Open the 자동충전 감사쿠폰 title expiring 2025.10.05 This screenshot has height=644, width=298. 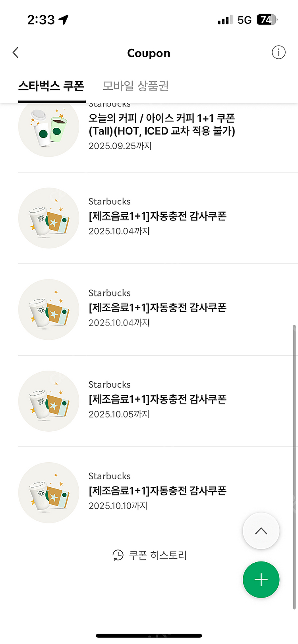(157, 399)
